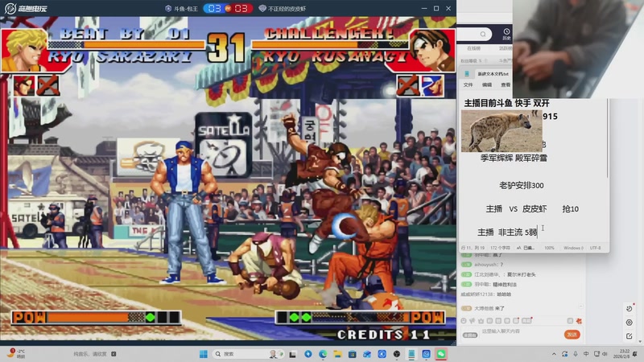The image size is (644, 362).
Task: Click the scroll down arrow in right panel
Action: (641, 342)
